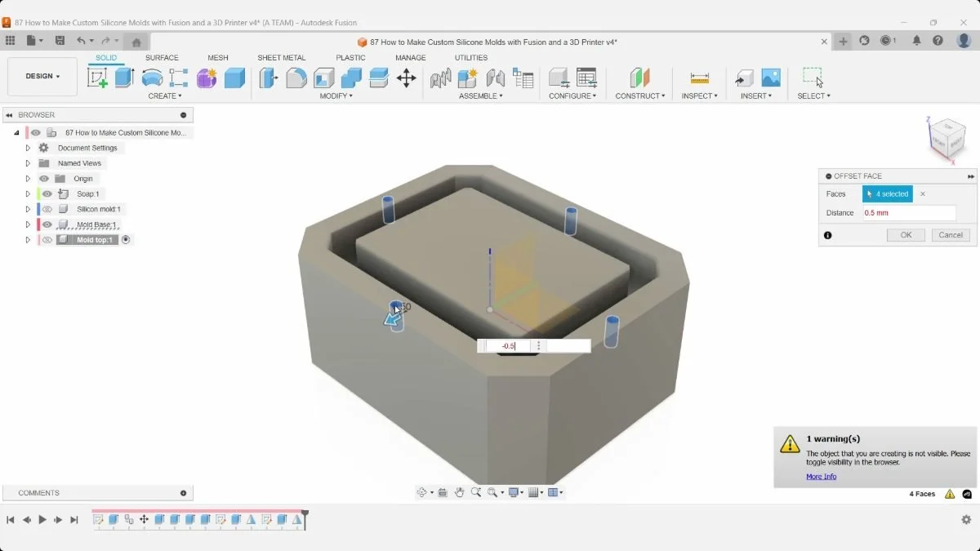Open the Measure ruler tool
The image size is (980, 551).
coord(700,78)
